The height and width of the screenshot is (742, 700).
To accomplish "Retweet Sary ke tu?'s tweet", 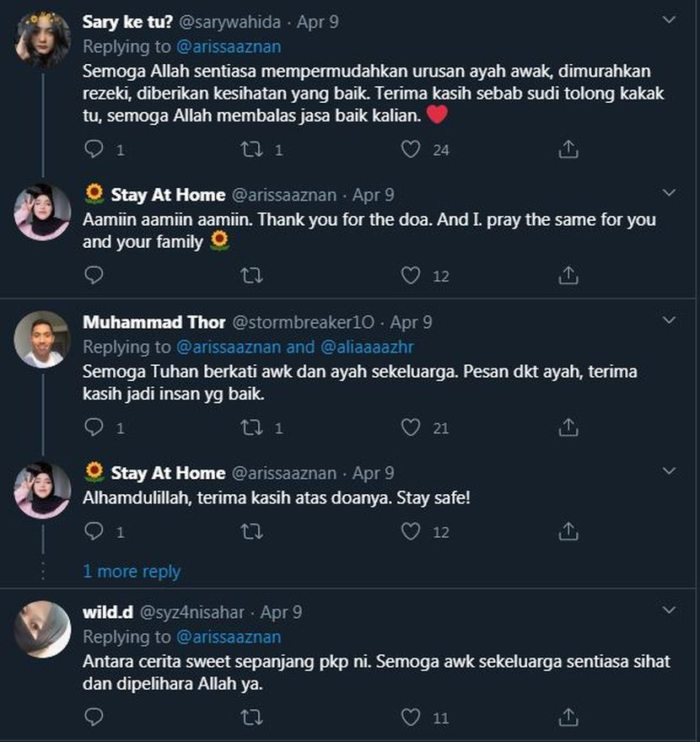I will (251, 149).
